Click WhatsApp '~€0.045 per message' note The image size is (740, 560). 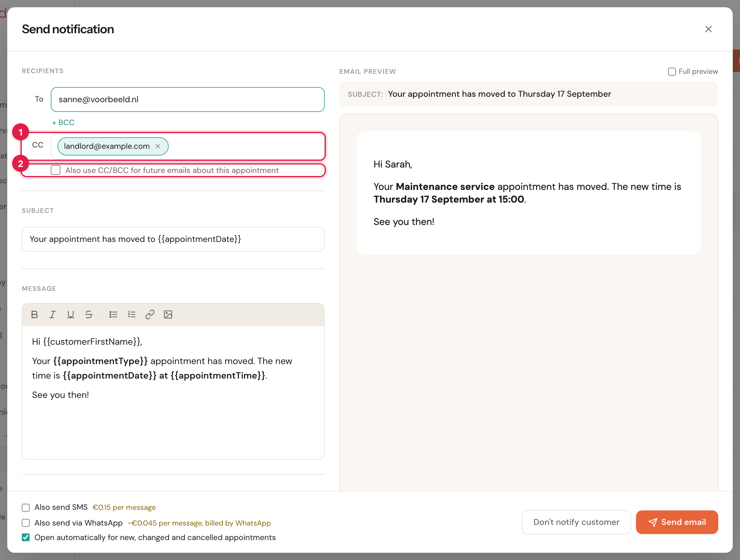(x=199, y=523)
